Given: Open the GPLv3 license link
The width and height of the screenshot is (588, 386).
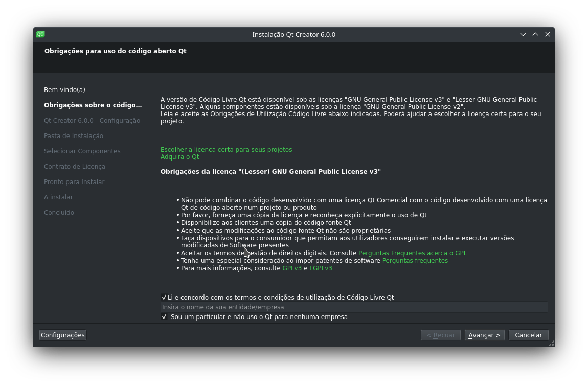Looking at the screenshot, I should pyautogui.click(x=292, y=268).
